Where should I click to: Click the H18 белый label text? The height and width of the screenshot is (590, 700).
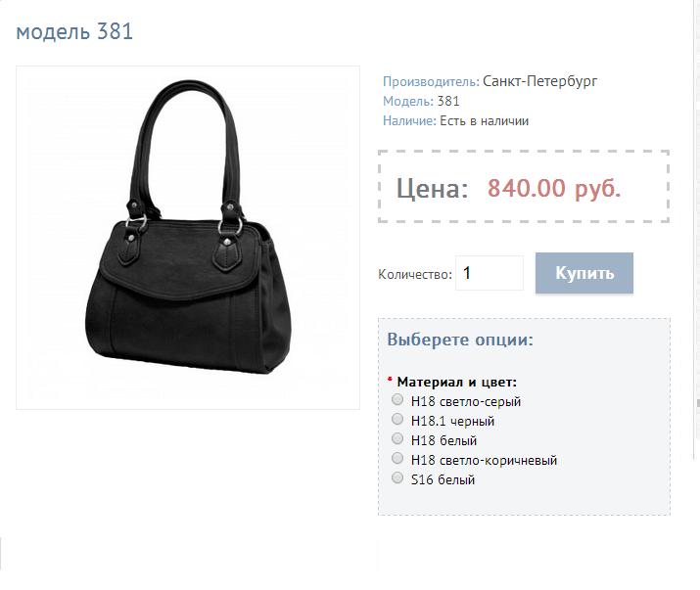(x=443, y=441)
